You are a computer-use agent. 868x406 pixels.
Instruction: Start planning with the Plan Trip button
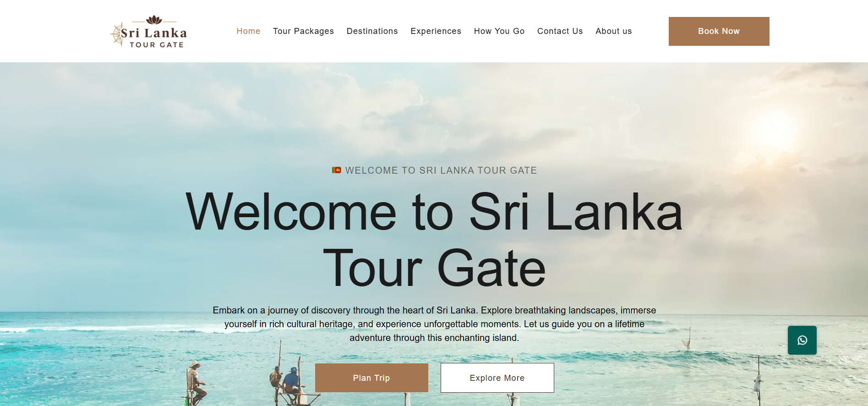(x=371, y=378)
